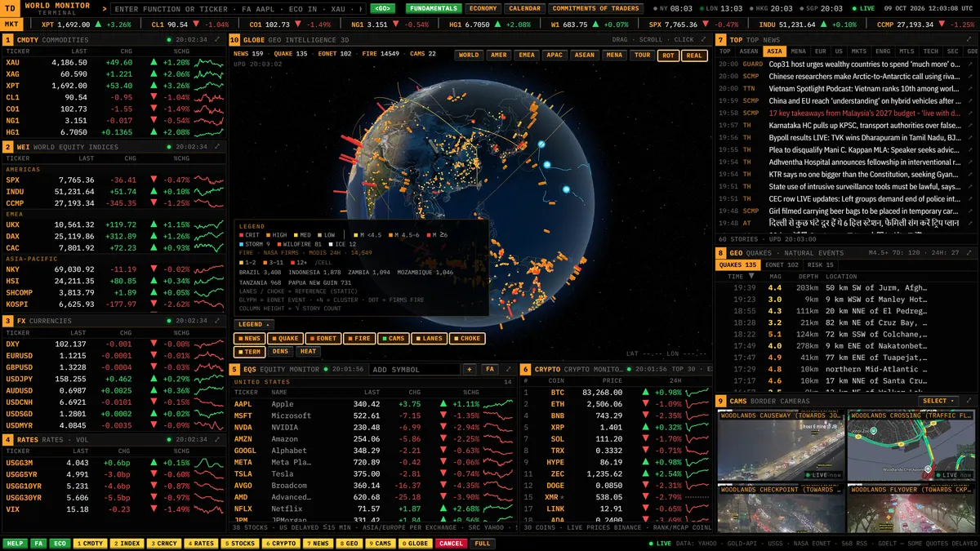
Task: Click the FA button in Equity Monitor header
Action: tap(489, 369)
